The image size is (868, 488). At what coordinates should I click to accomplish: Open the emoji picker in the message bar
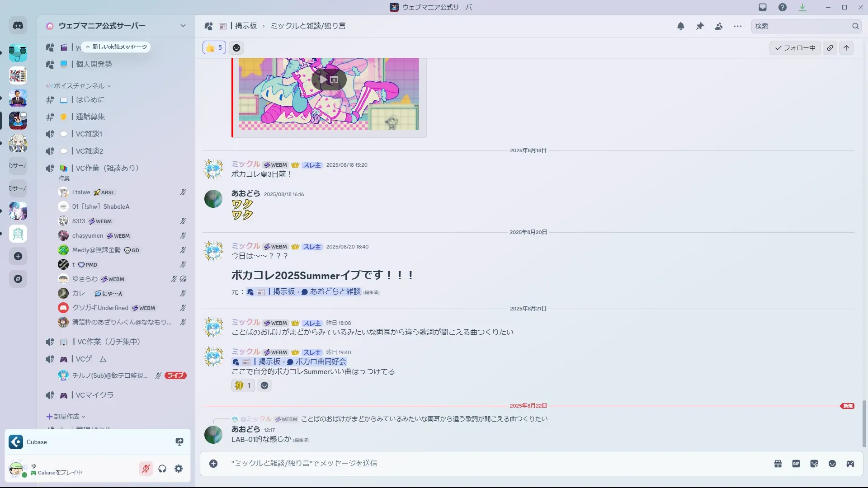[832, 464]
